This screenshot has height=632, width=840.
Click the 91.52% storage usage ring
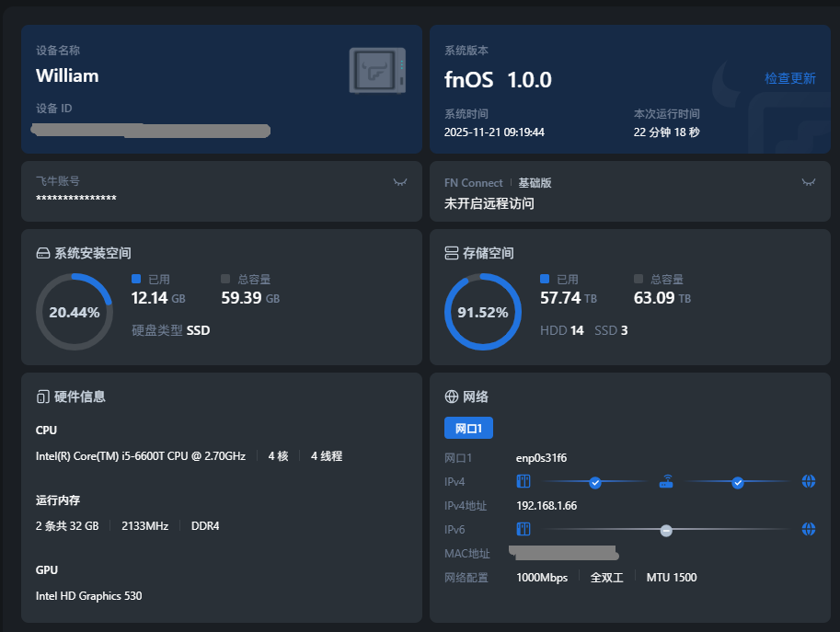point(482,312)
